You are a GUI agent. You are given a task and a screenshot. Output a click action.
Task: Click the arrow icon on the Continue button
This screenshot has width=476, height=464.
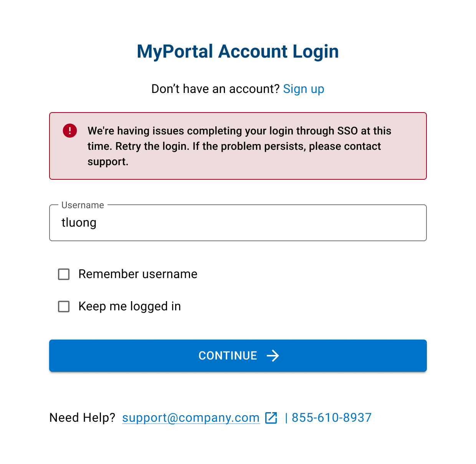coord(273,356)
